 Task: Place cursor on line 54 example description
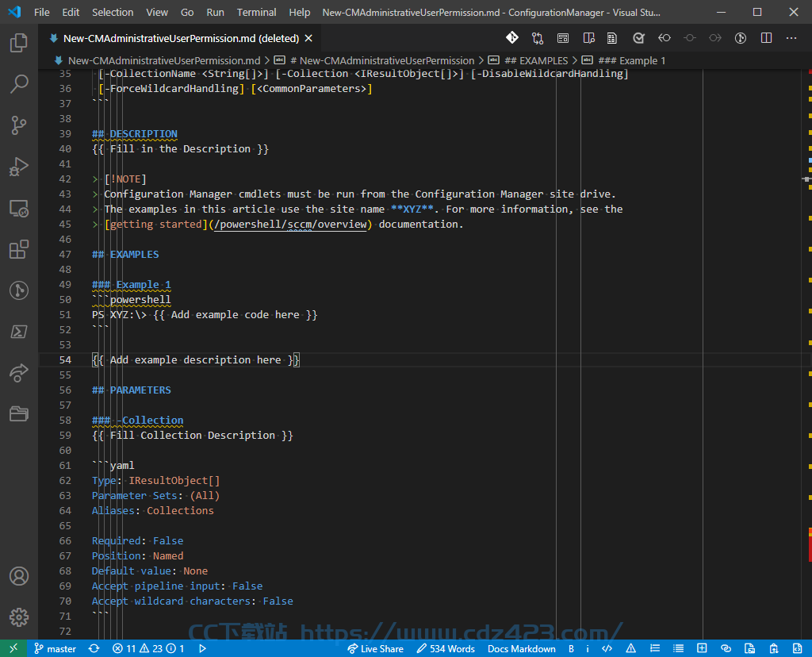[196, 359]
